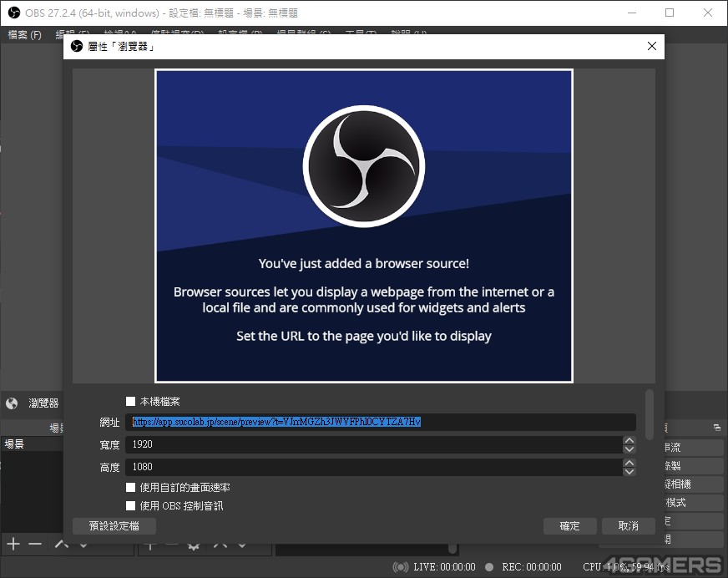Click the REC status dot icon
This screenshot has width=728, height=578.
(x=489, y=567)
